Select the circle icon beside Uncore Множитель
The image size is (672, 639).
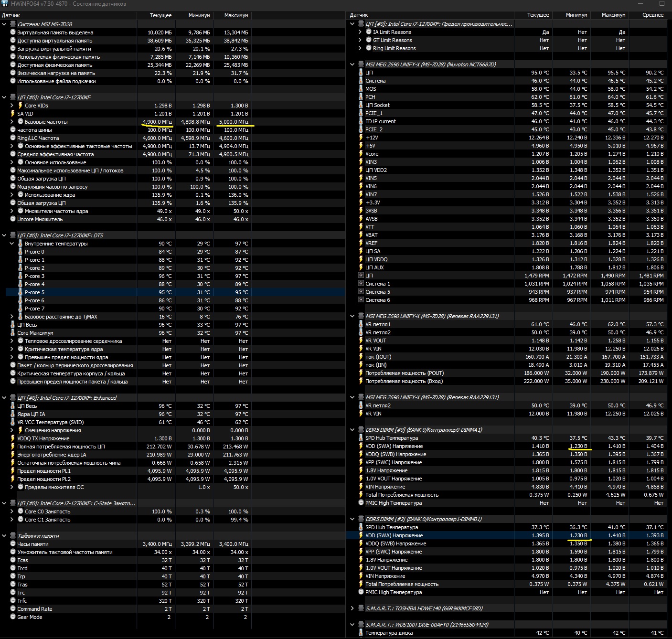12,219
